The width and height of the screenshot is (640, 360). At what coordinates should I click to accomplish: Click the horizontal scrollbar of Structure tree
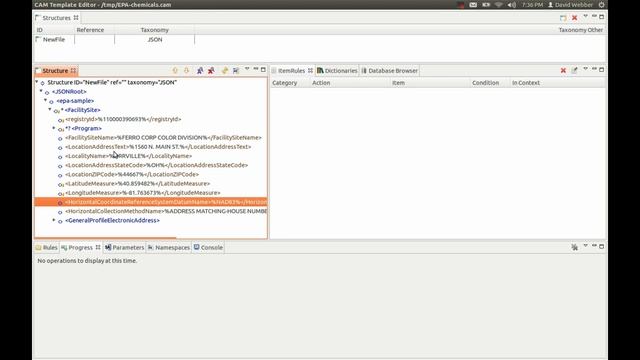(x=106, y=238)
